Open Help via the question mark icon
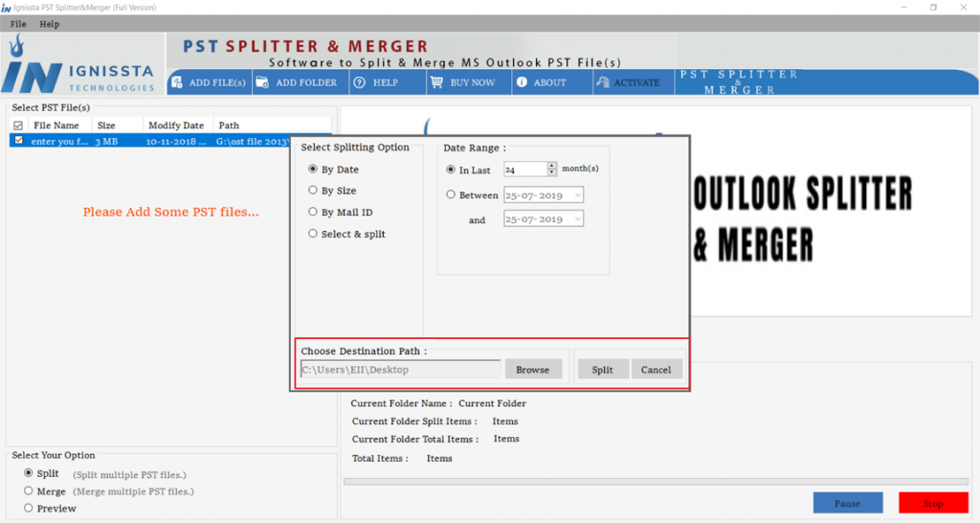This screenshot has width=980, height=523. (x=359, y=82)
